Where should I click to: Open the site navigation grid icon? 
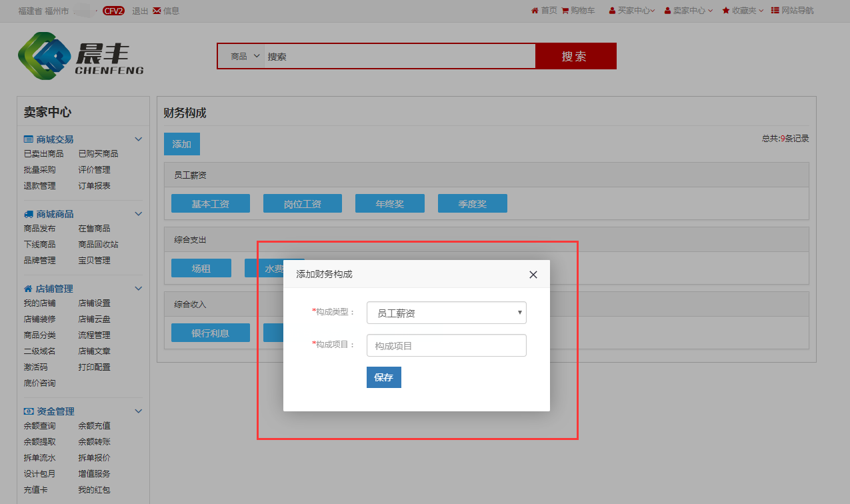tap(775, 11)
